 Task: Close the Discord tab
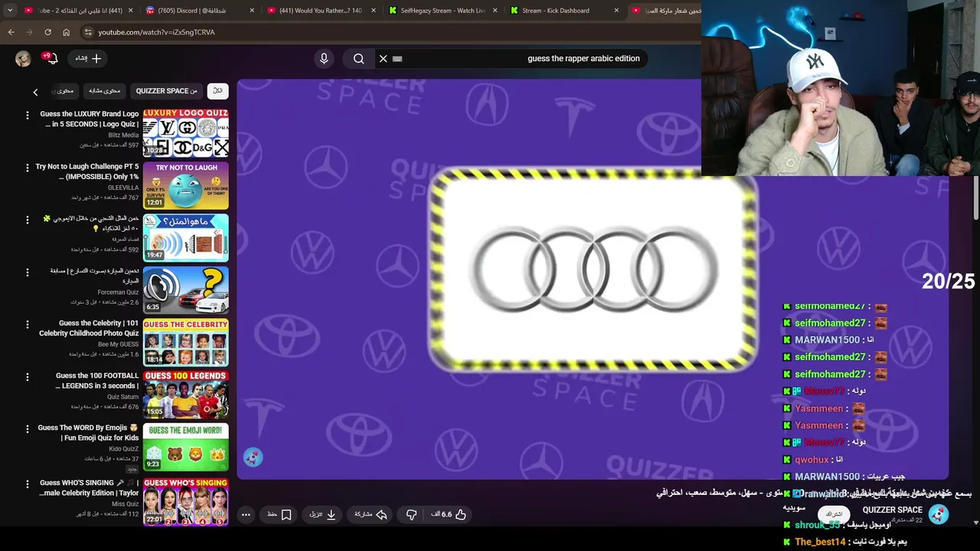coord(252,11)
